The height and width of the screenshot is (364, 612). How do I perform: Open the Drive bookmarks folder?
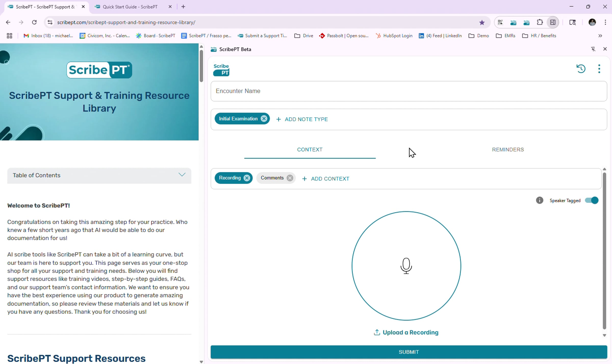click(303, 36)
